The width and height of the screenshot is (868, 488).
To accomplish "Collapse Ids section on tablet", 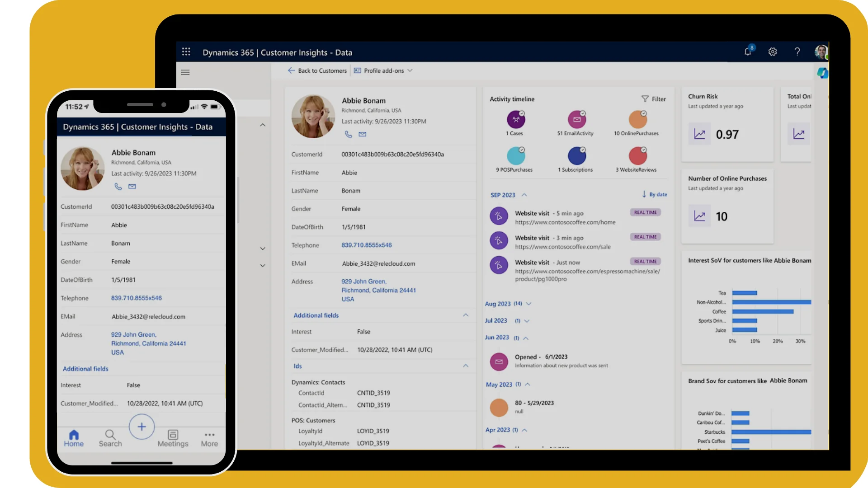I will [x=466, y=366].
